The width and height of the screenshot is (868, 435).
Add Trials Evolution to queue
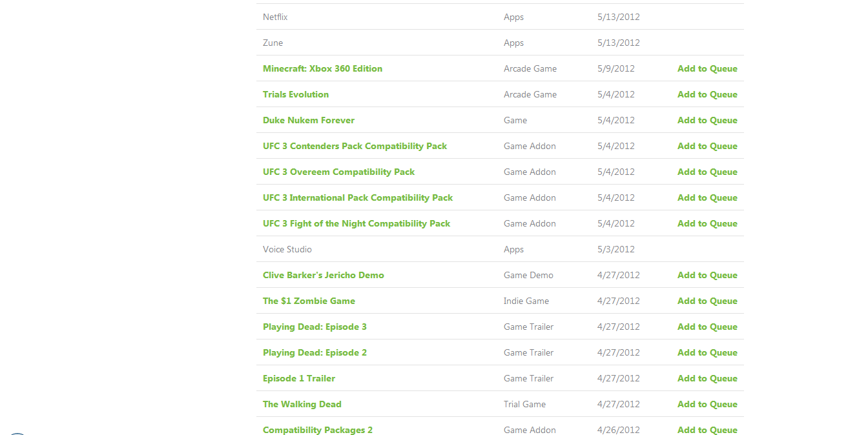(x=707, y=94)
